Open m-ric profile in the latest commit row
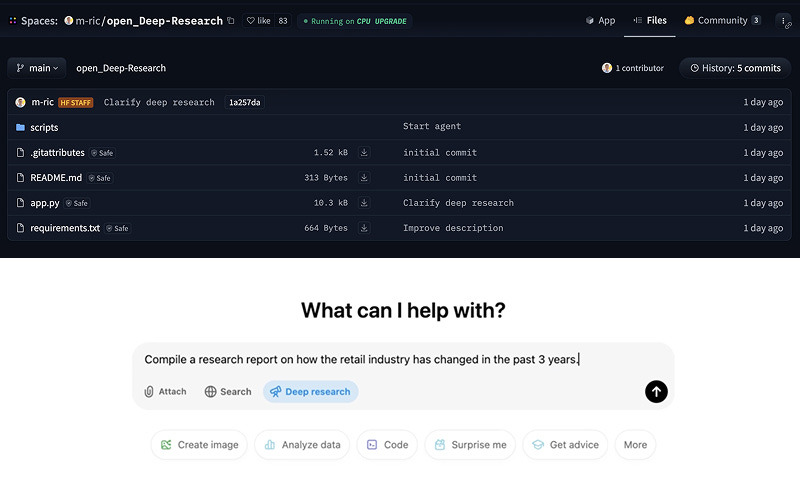Viewport: 800px width, 502px height. point(42,102)
